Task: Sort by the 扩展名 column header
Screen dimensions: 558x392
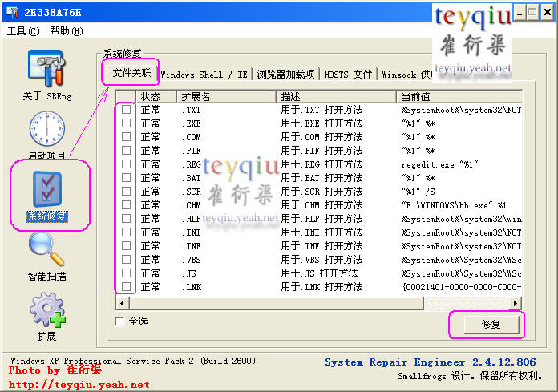Action: click(226, 96)
